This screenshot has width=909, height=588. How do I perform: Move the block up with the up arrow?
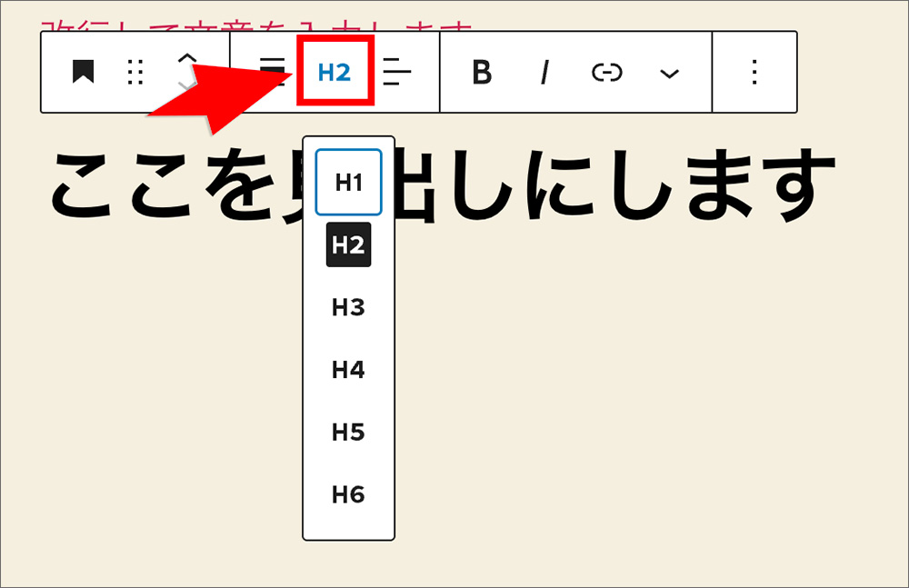186,59
